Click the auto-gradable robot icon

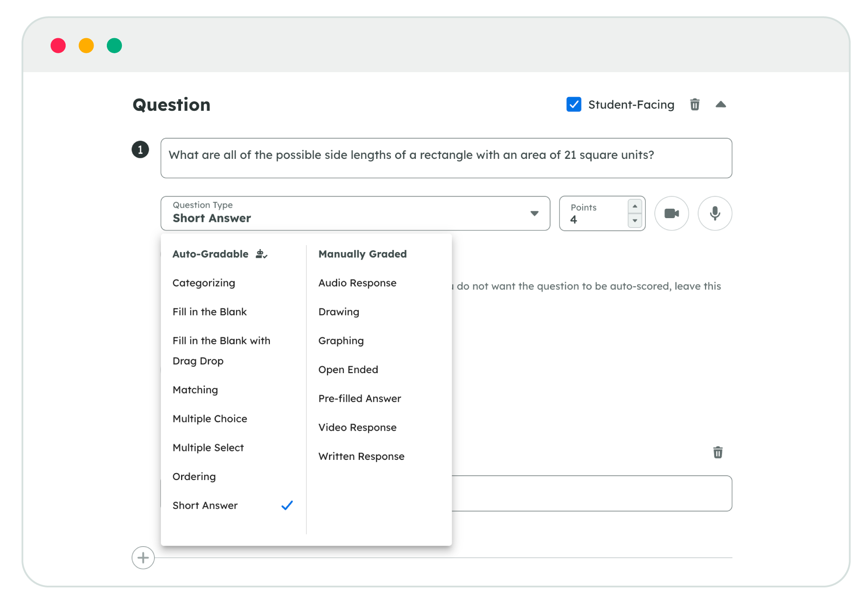[x=261, y=254]
